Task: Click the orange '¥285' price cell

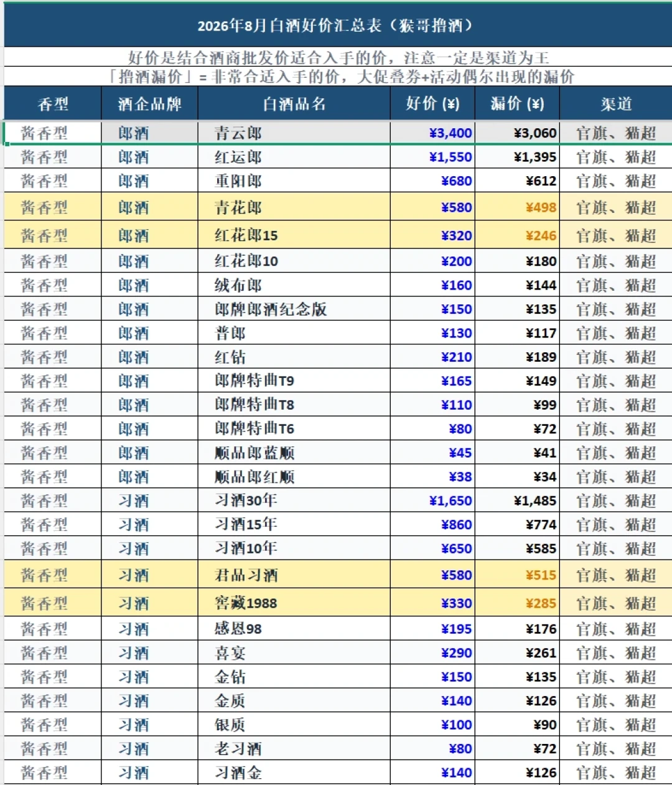Action: (517, 603)
